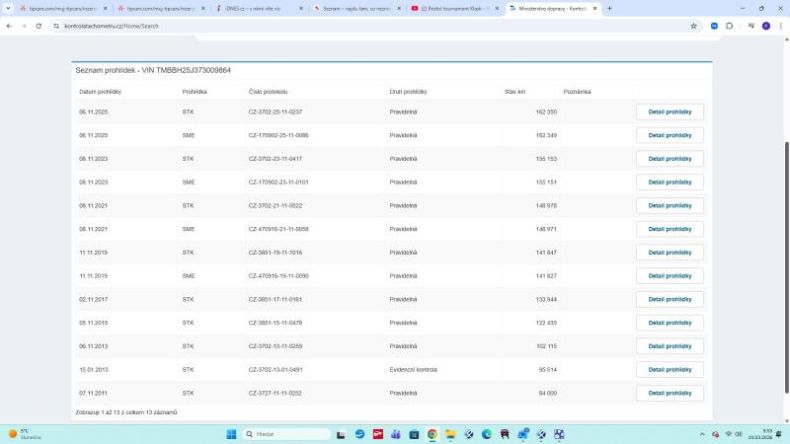
Task: Expand the tab search chevron
Action: click(x=8, y=9)
